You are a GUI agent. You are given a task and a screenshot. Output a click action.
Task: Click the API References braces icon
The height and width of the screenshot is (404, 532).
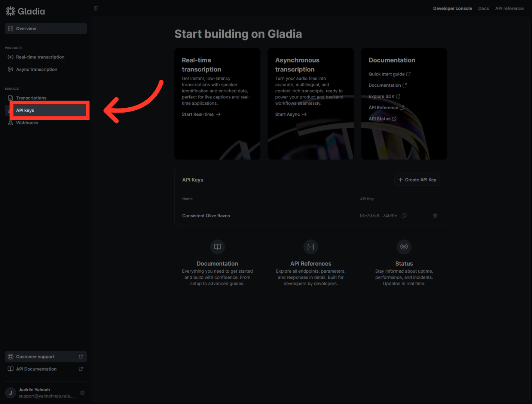tap(311, 247)
